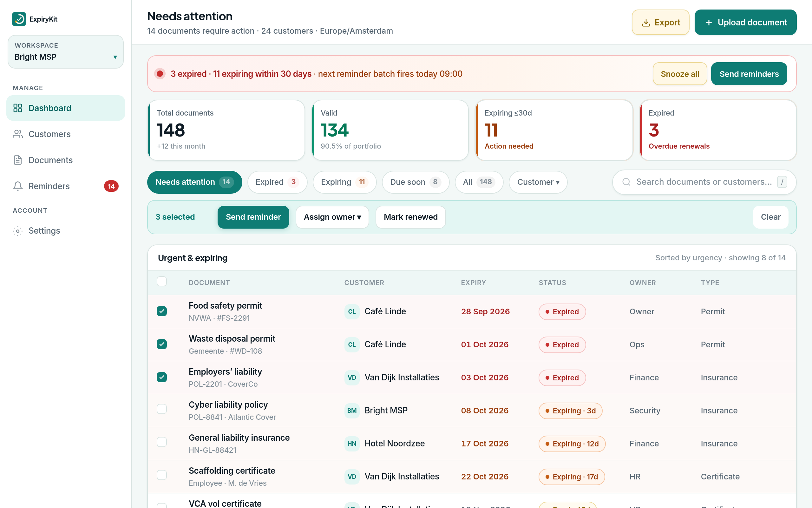Uncheck the Food safety permit checkbox

(x=162, y=311)
